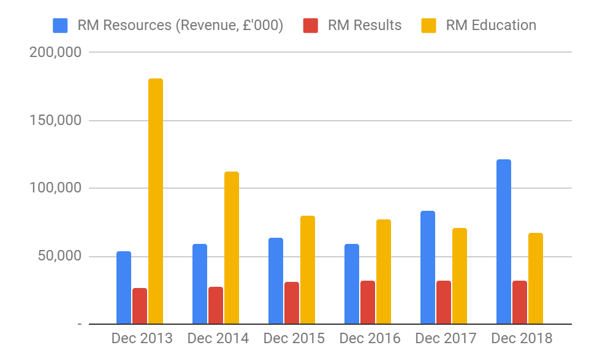Click the red RM Results bar for Dec 2013
This screenshot has height=364, width=589.
pos(140,306)
